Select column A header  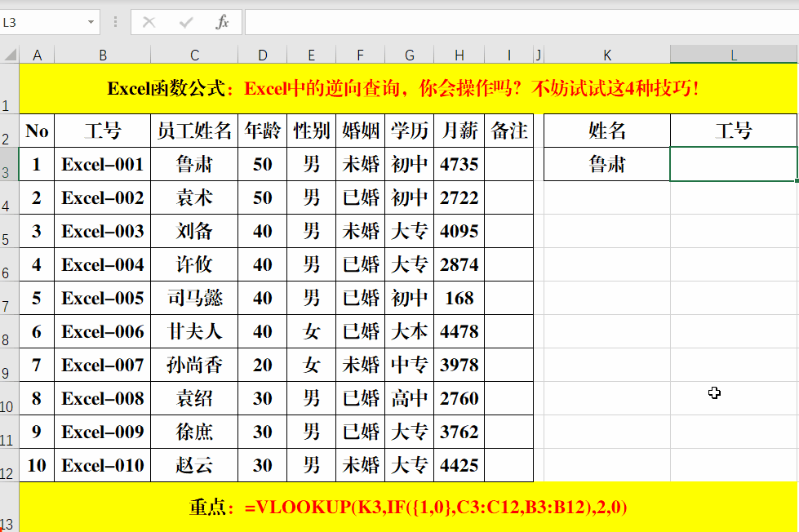pos(37,55)
